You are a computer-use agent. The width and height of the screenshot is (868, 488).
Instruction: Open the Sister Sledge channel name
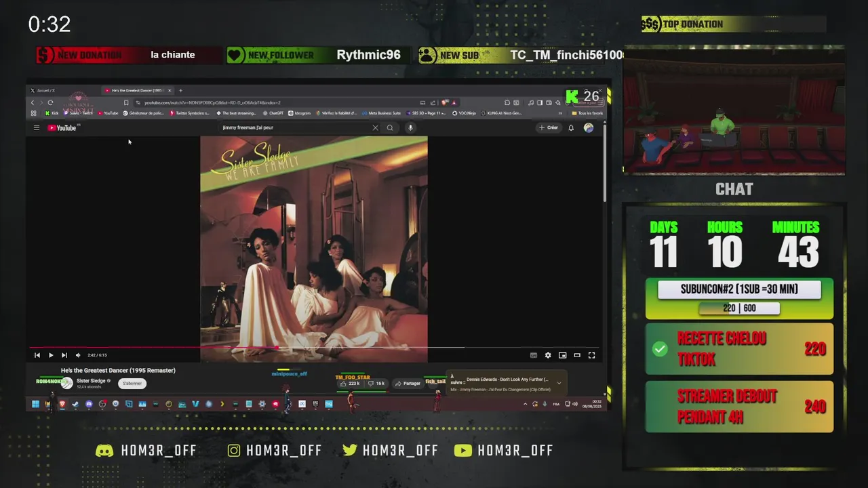coord(91,381)
